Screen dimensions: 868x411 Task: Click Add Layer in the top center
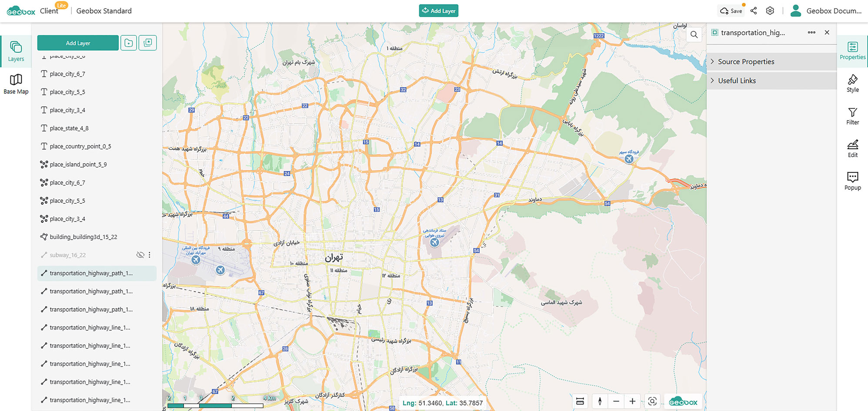438,11
